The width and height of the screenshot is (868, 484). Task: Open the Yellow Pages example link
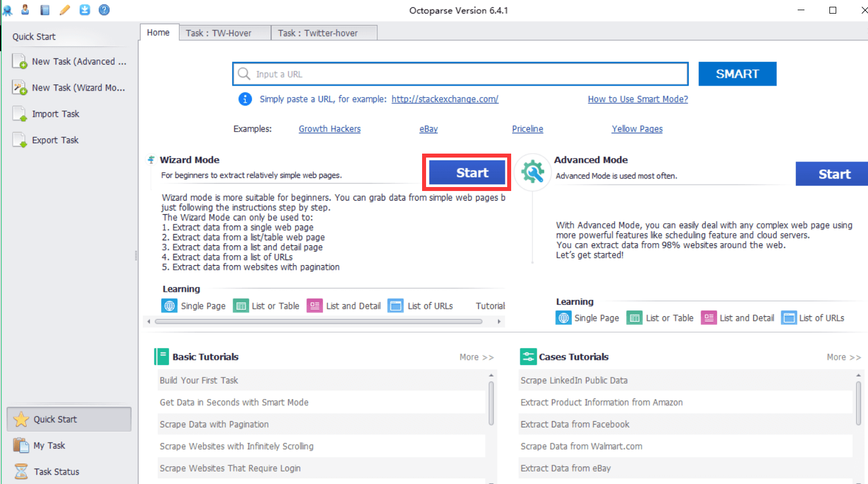637,129
